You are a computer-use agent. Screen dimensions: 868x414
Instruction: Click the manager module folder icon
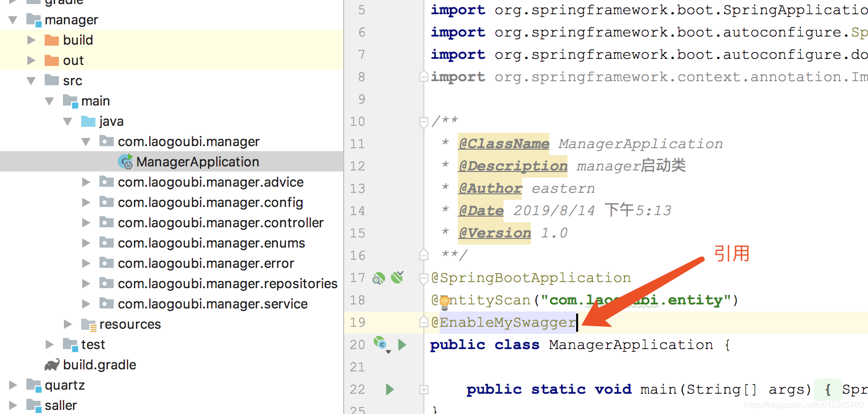point(34,20)
